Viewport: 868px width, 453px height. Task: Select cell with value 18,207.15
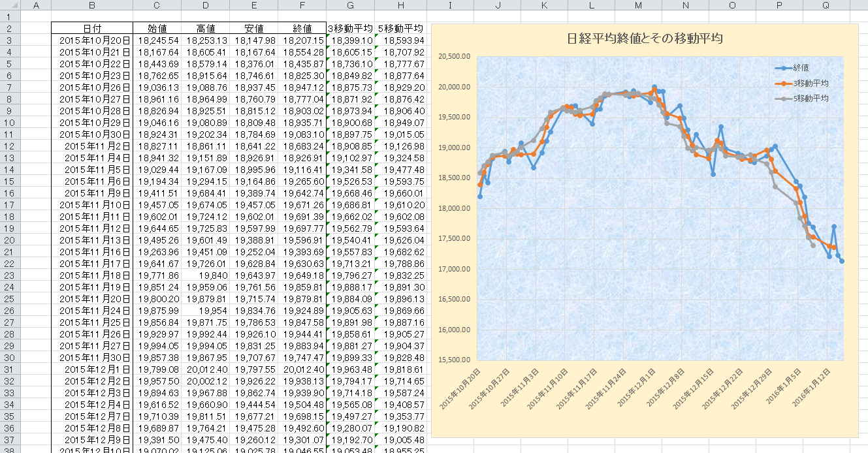pos(302,40)
